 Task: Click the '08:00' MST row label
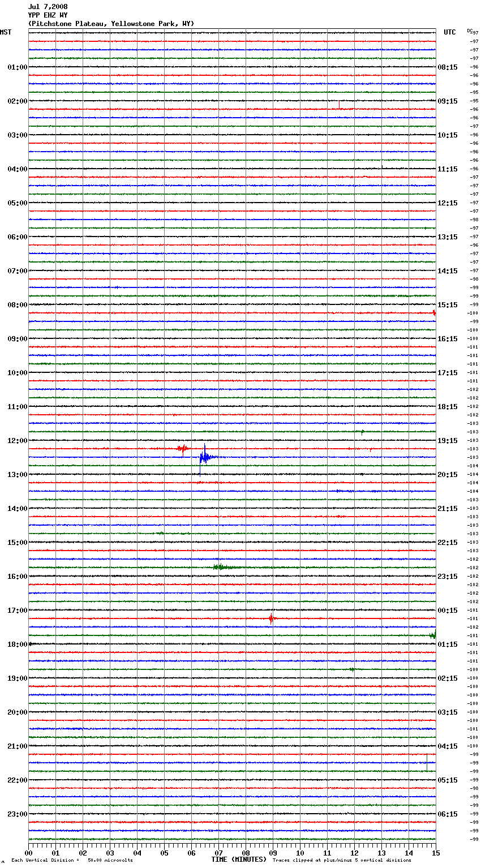[17, 305]
